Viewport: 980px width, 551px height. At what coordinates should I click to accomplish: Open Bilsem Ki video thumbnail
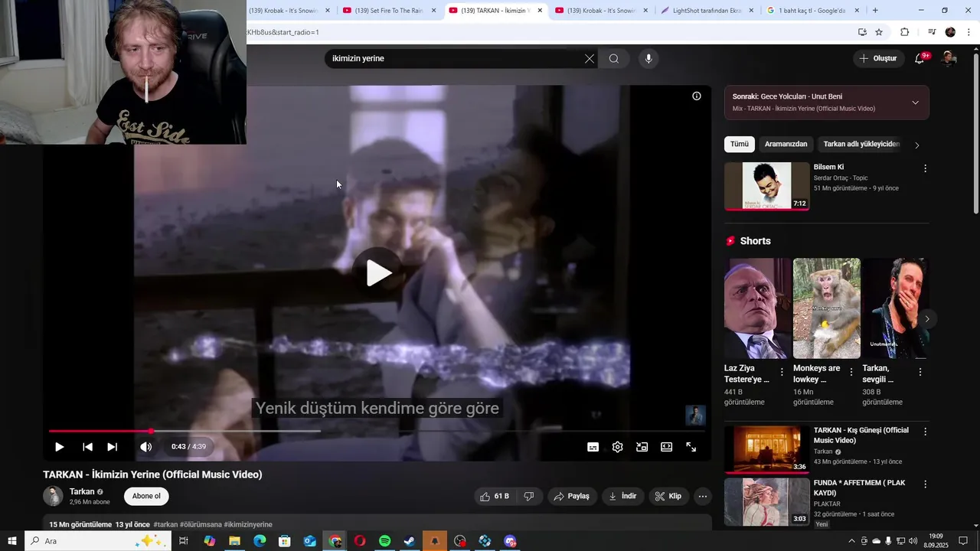[x=767, y=186]
